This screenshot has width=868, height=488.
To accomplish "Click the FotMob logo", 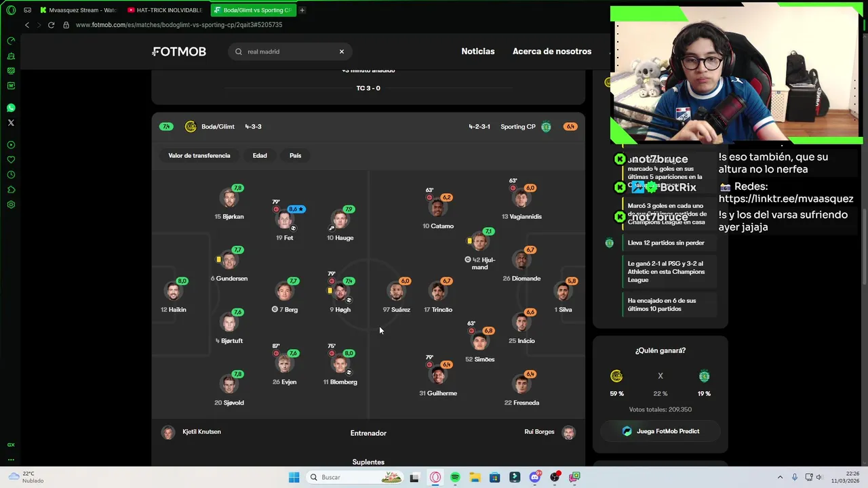I will coord(179,52).
